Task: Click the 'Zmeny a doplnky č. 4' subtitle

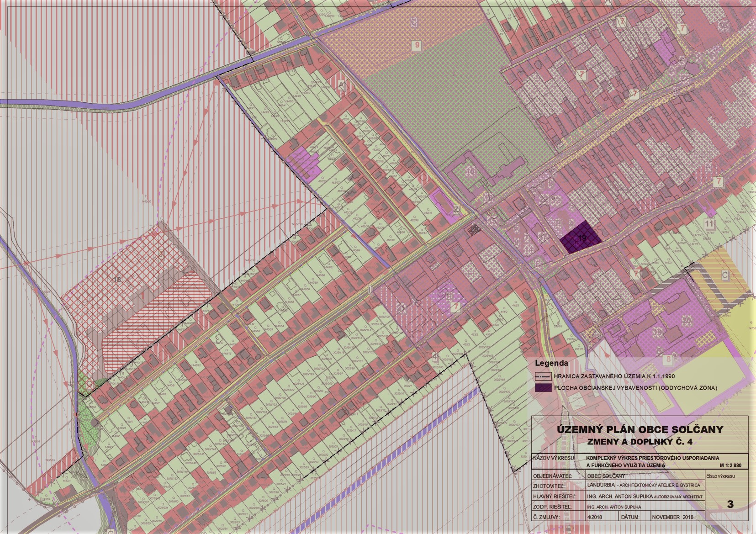Action: pos(640,441)
